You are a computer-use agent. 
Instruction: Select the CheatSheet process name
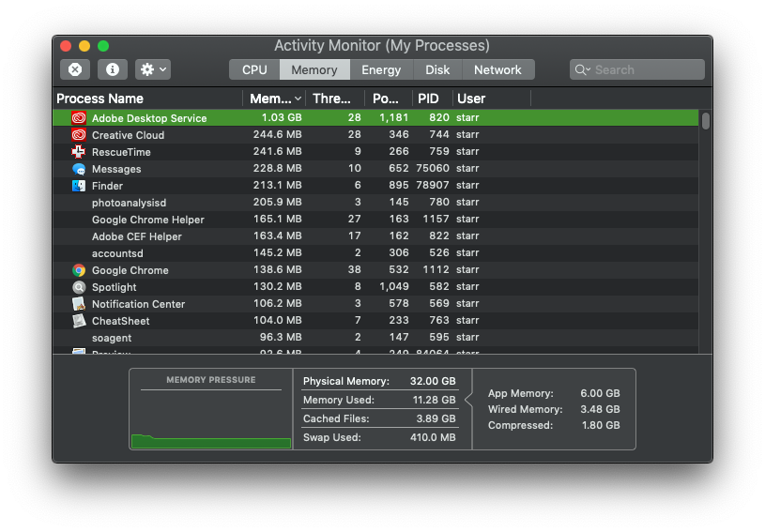(x=120, y=321)
